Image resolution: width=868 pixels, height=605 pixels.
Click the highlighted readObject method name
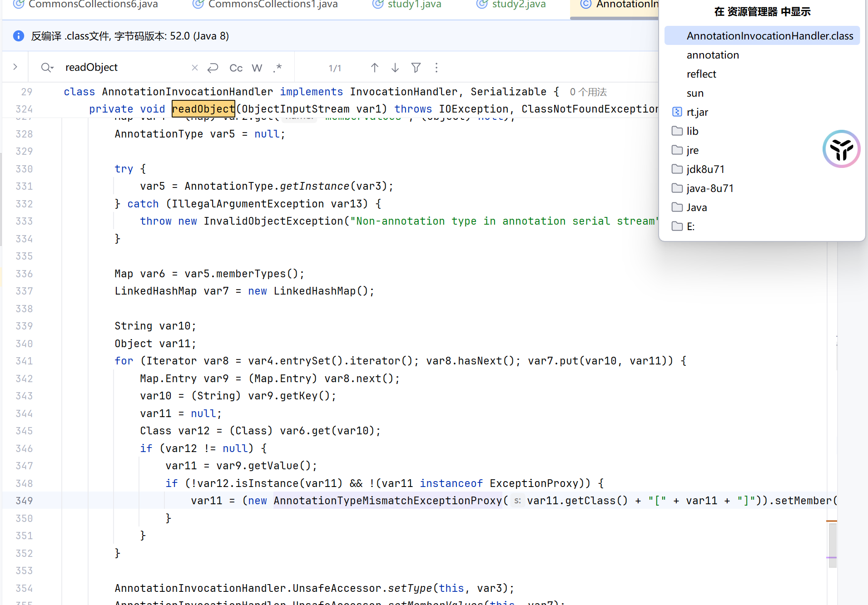(x=203, y=109)
